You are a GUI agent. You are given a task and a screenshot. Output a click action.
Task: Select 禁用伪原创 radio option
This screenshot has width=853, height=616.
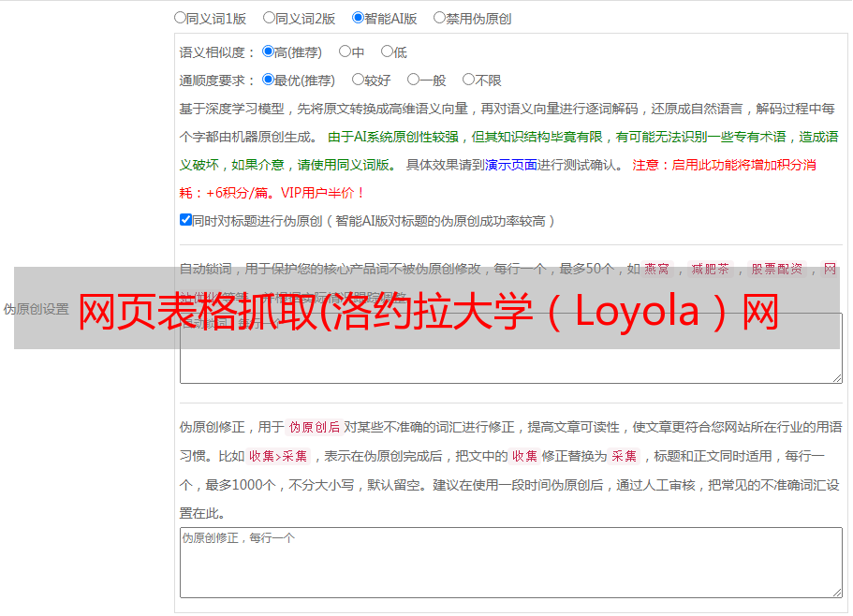click(439, 18)
